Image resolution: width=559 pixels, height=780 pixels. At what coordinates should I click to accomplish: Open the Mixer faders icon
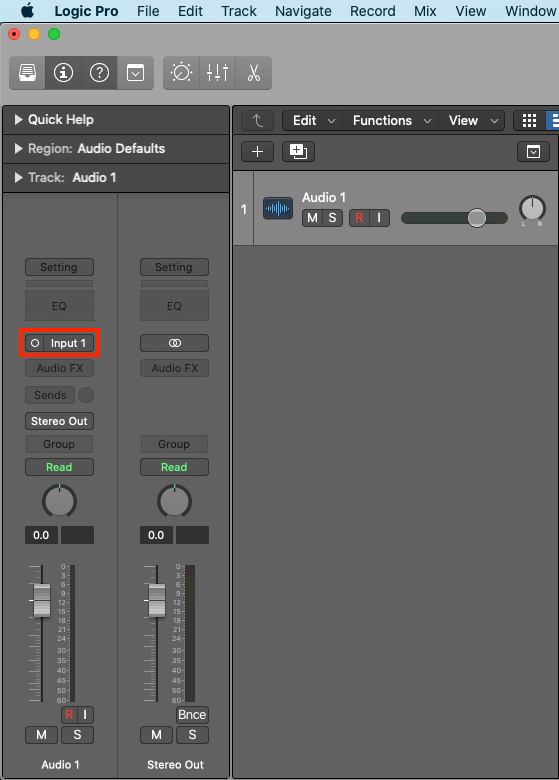217,73
